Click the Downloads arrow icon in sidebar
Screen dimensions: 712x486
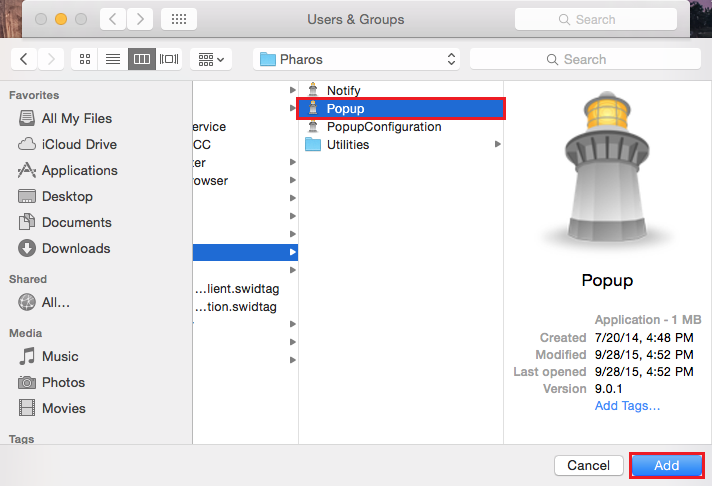(x=27, y=248)
